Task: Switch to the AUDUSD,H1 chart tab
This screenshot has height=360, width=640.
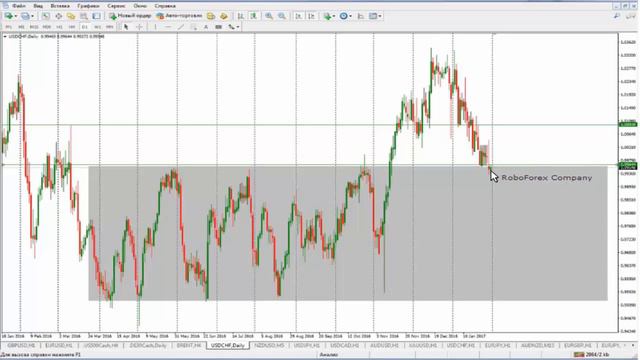Action: (384, 345)
